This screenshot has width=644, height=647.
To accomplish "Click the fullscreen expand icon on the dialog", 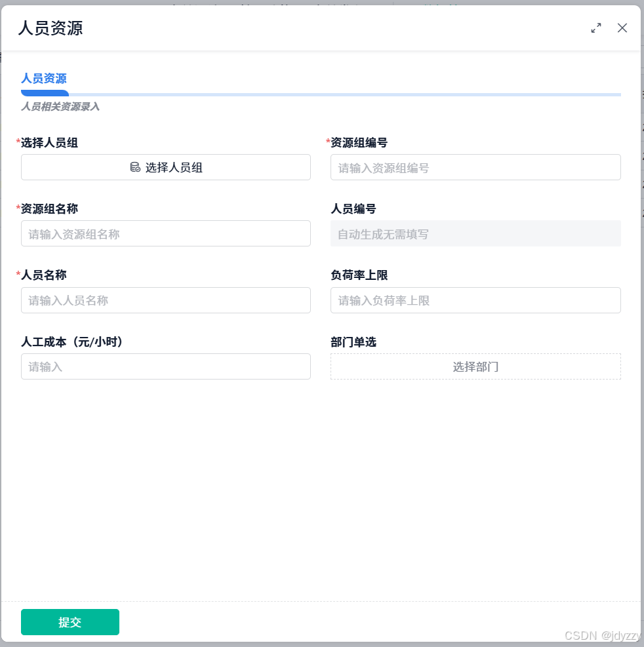I will click(595, 28).
